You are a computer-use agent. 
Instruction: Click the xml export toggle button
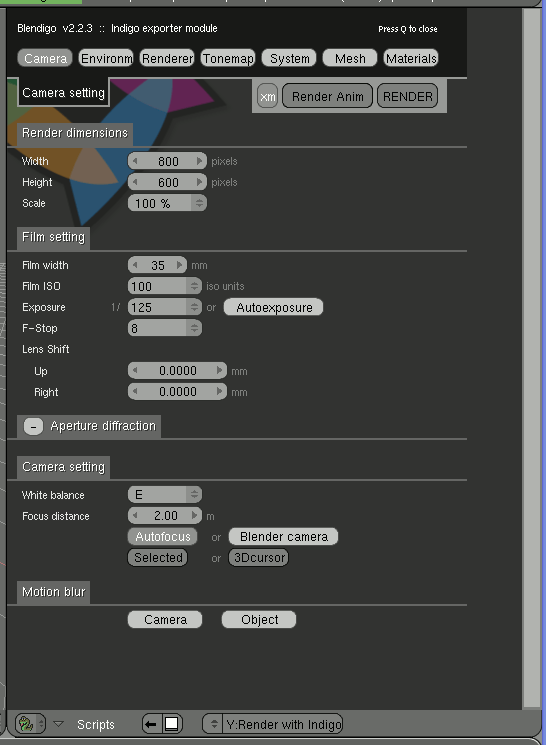(x=268, y=96)
